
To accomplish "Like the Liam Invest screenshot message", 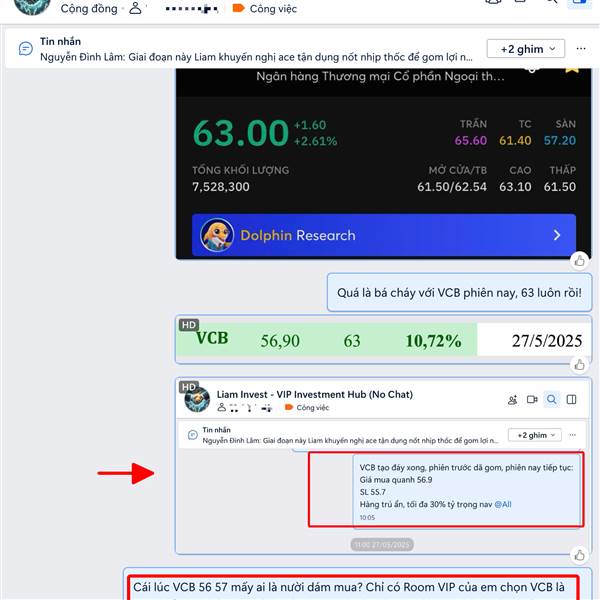I will coord(579,554).
